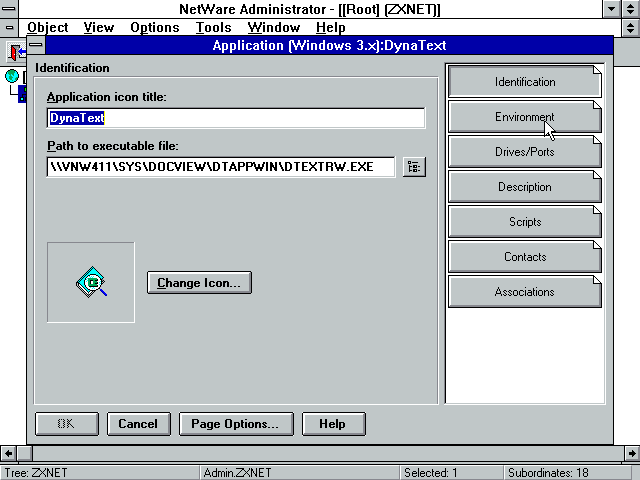Viewport: 640px width, 480px height.
Task: Select the Root globe icon in tree
Action: pos(12,76)
